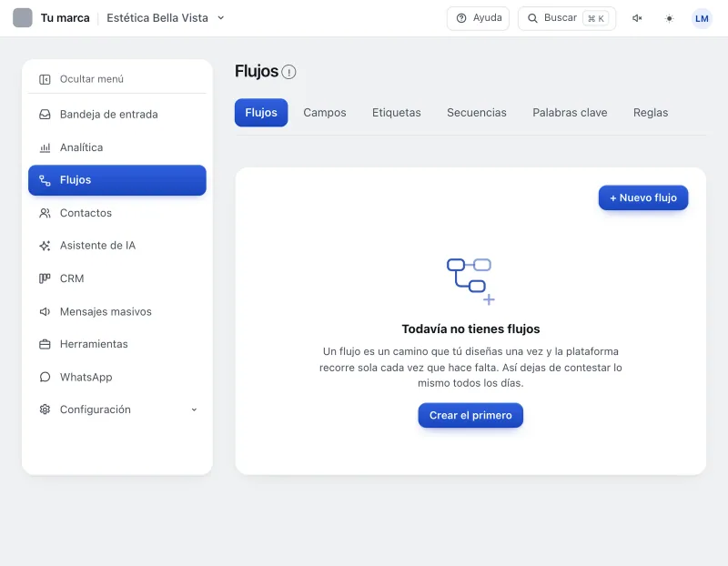Open Mensajes masivos in sidebar
This screenshot has width=728, height=566.
pos(117,311)
